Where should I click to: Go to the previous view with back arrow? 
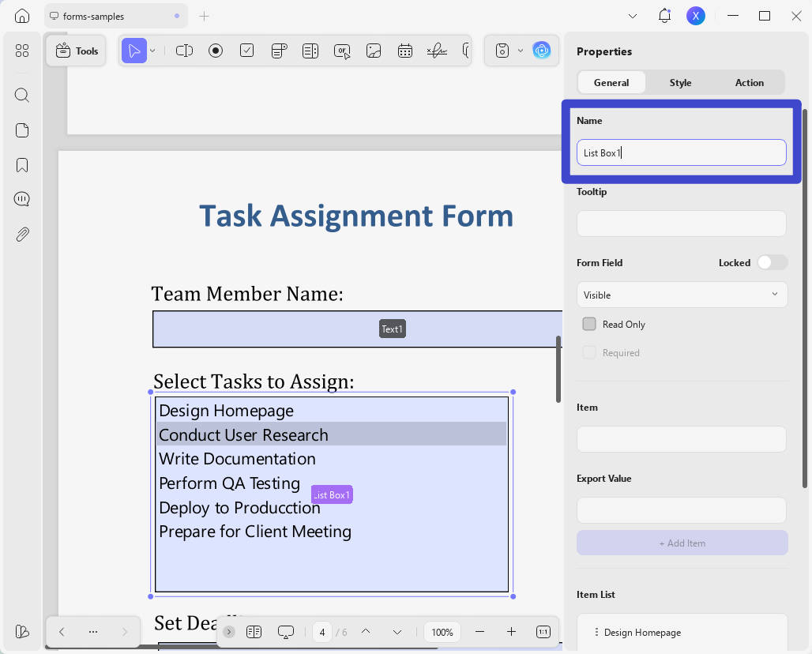[x=62, y=631]
